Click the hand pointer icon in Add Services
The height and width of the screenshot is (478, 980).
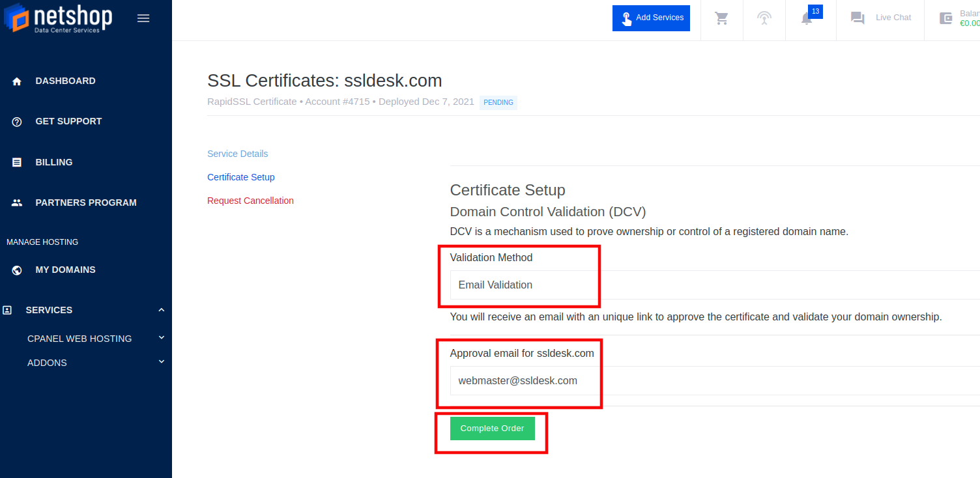click(x=626, y=18)
